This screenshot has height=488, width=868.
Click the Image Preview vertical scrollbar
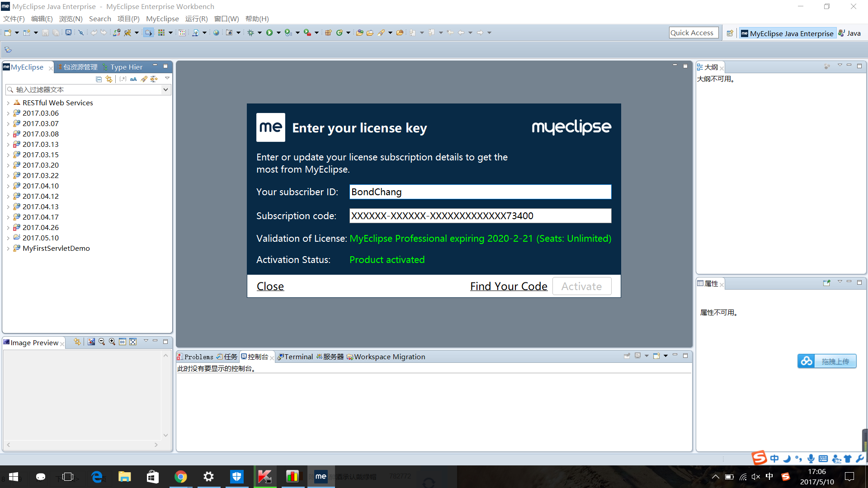tap(165, 395)
